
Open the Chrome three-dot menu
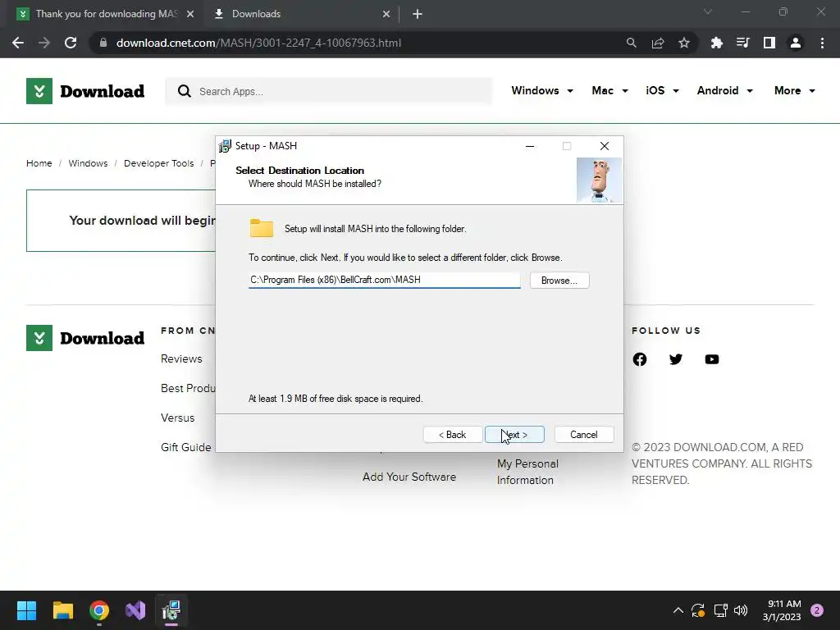tap(822, 43)
